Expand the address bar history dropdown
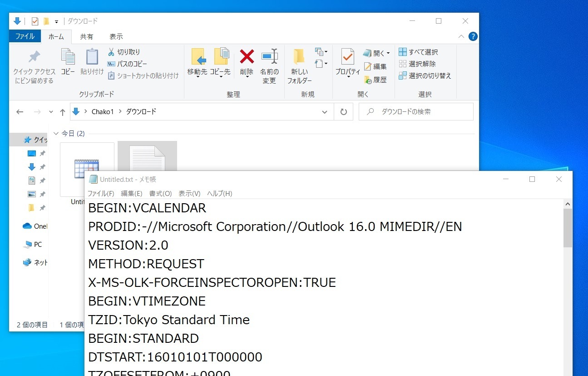This screenshot has width=588, height=376. pos(325,112)
